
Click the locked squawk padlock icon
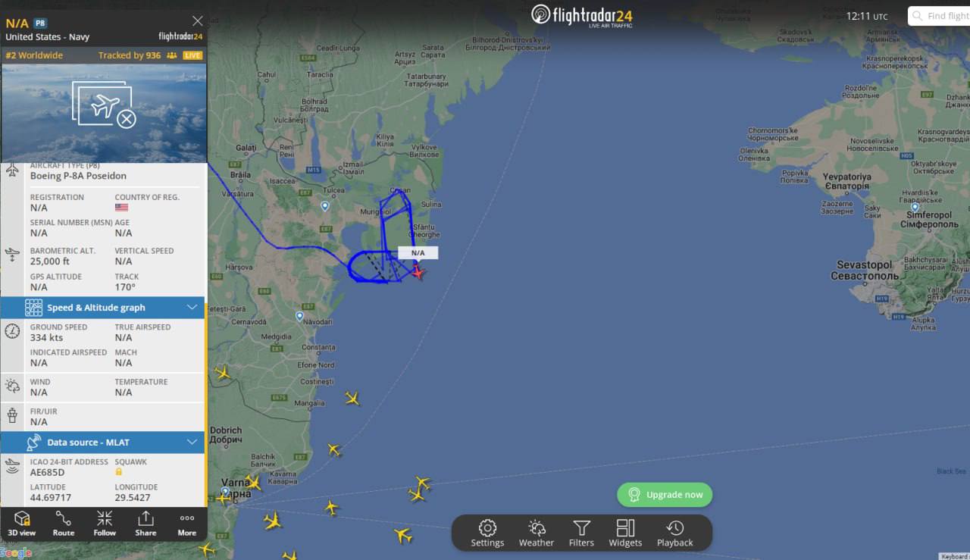119,471
